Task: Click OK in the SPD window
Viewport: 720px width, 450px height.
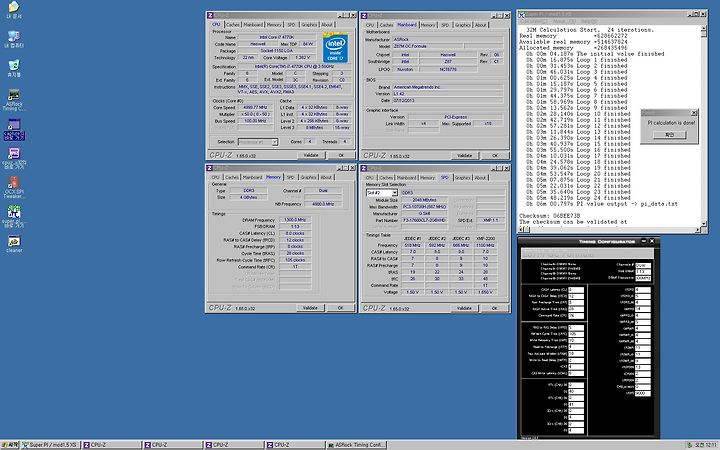Action: (x=495, y=308)
